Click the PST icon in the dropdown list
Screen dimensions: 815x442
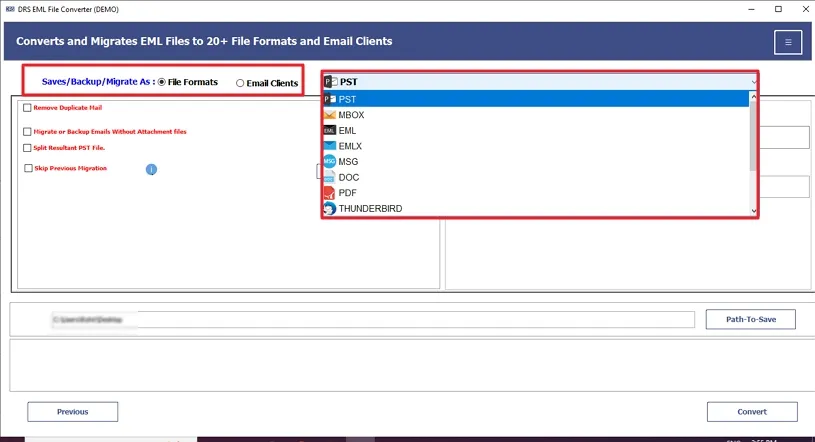(x=330, y=99)
